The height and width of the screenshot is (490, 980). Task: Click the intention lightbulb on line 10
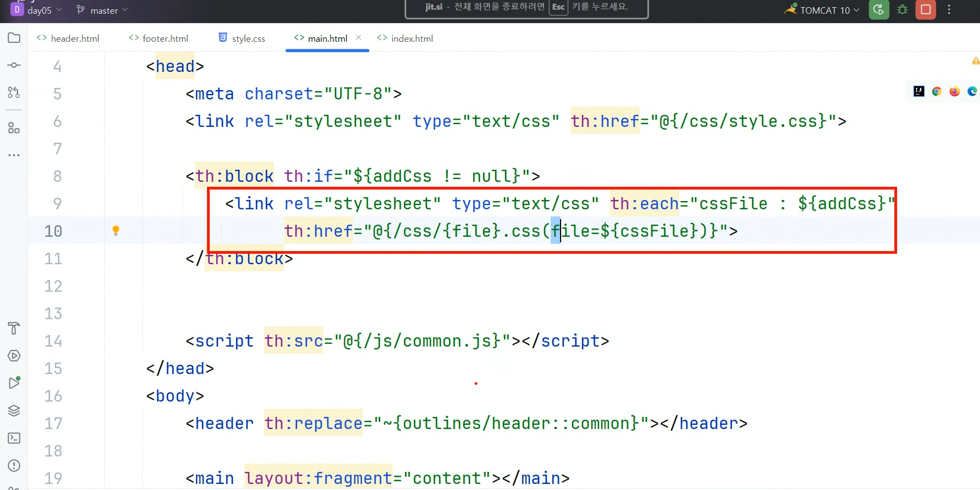click(x=116, y=231)
